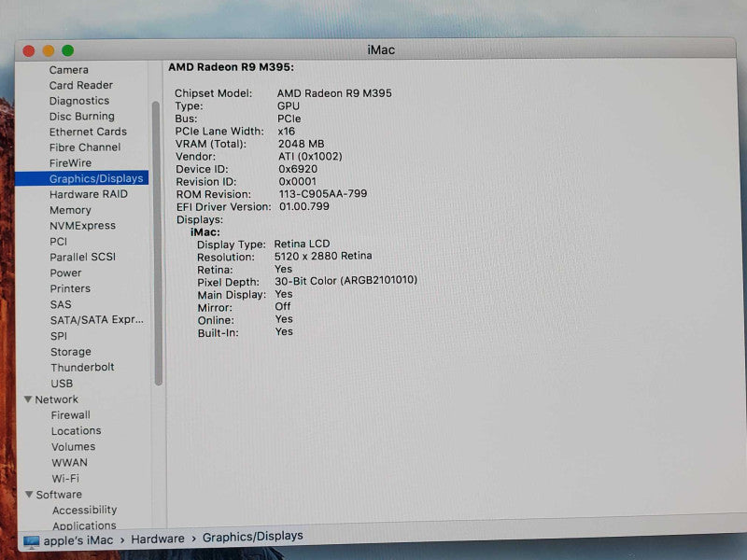Select Applications under Software
The width and height of the screenshot is (747, 560).
tap(84, 525)
